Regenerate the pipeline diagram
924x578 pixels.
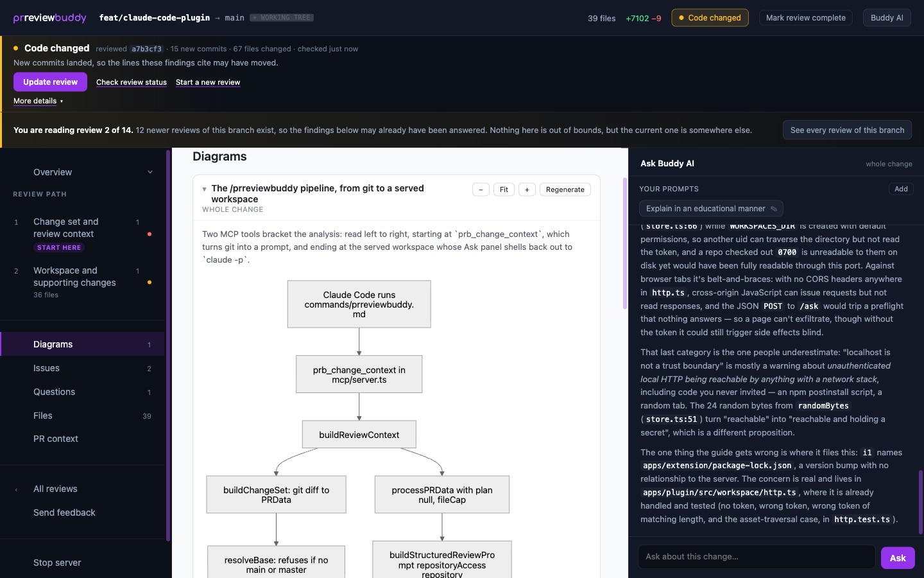tap(565, 189)
